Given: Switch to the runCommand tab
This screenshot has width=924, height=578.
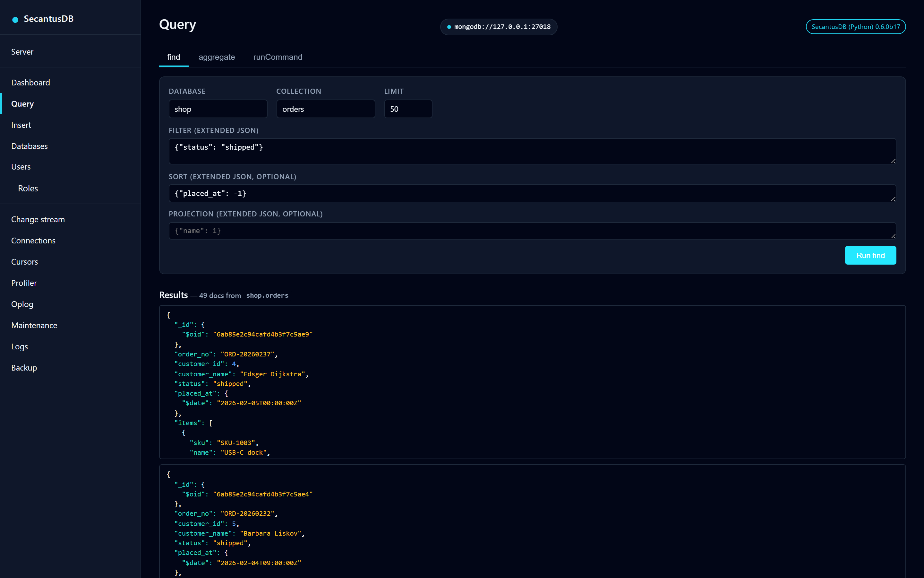Looking at the screenshot, I should (278, 57).
